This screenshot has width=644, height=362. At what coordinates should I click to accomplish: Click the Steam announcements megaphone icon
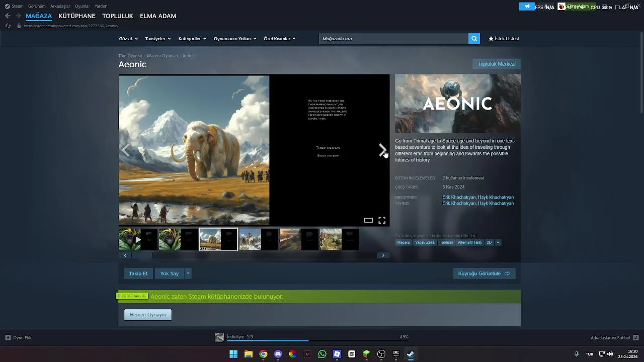point(527,7)
